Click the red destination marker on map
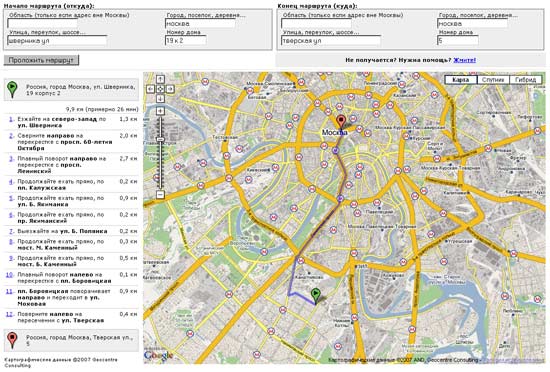 pyautogui.click(x=341, y=122)
